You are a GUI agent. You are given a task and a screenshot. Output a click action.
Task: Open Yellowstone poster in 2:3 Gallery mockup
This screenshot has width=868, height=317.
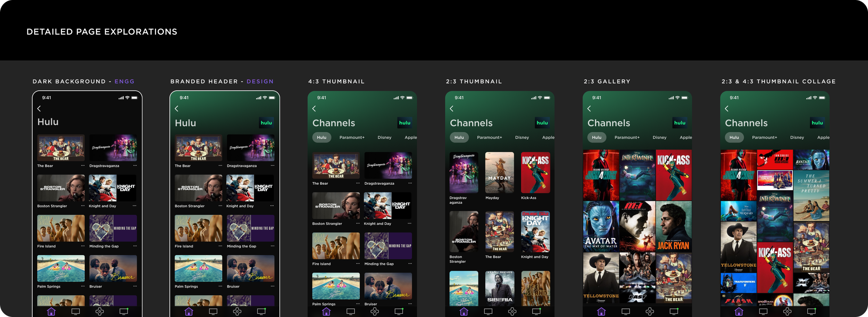pos(601,278)
